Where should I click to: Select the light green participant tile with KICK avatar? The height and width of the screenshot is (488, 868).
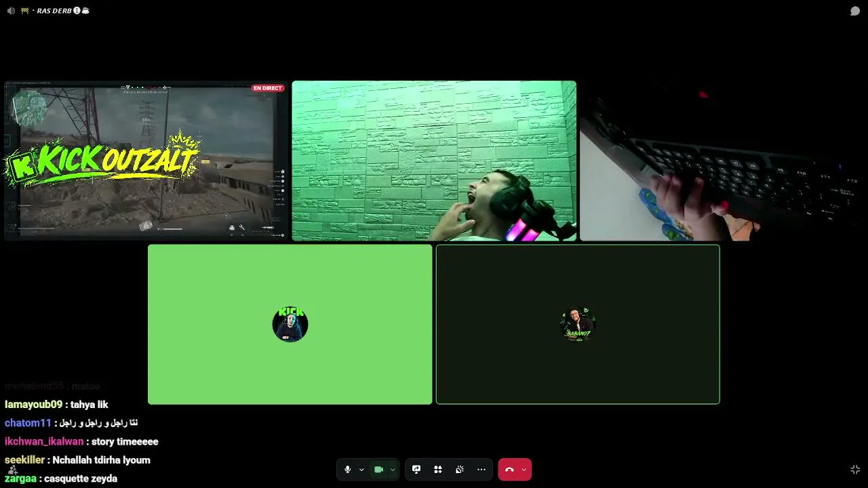click(x=290, y=324)
